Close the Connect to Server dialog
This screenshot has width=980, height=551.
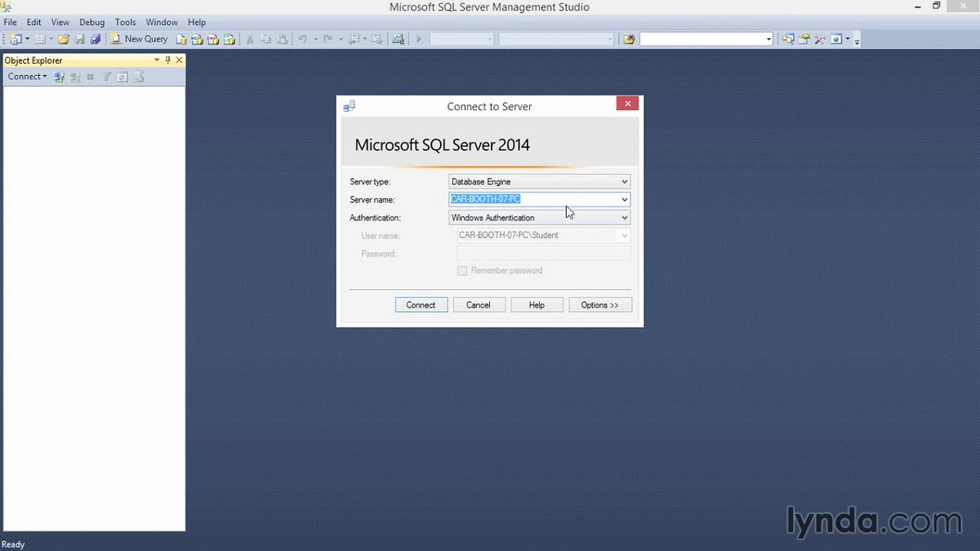(627, 104)
